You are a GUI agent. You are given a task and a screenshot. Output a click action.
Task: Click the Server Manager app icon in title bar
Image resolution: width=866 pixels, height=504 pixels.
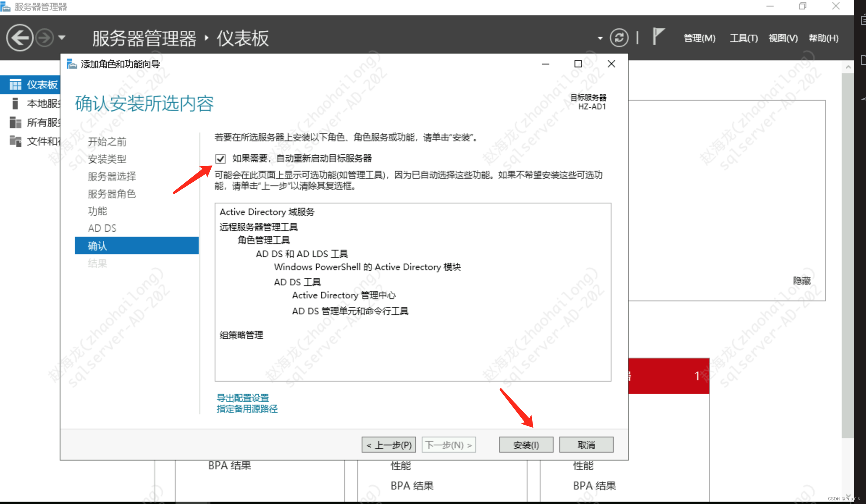click(x=5, y=7)
